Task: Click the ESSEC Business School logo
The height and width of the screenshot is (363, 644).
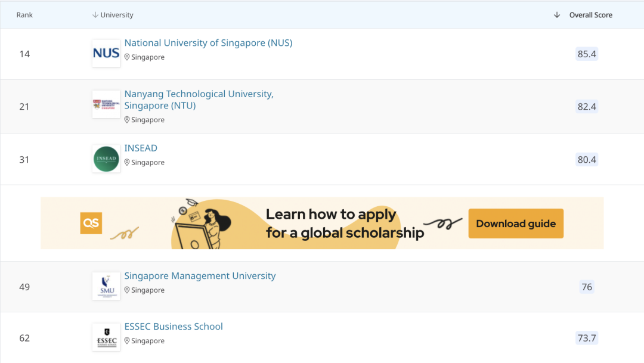Action: (106, 337)
